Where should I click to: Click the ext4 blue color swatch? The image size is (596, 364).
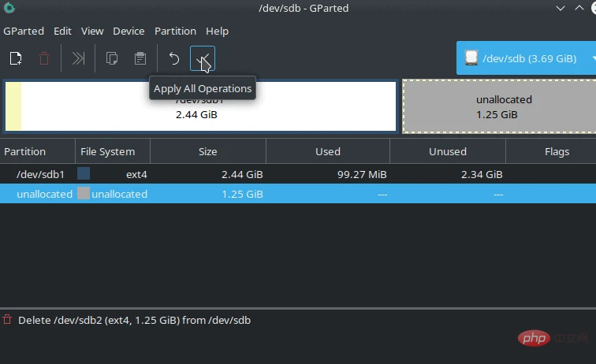coord(84,173)
